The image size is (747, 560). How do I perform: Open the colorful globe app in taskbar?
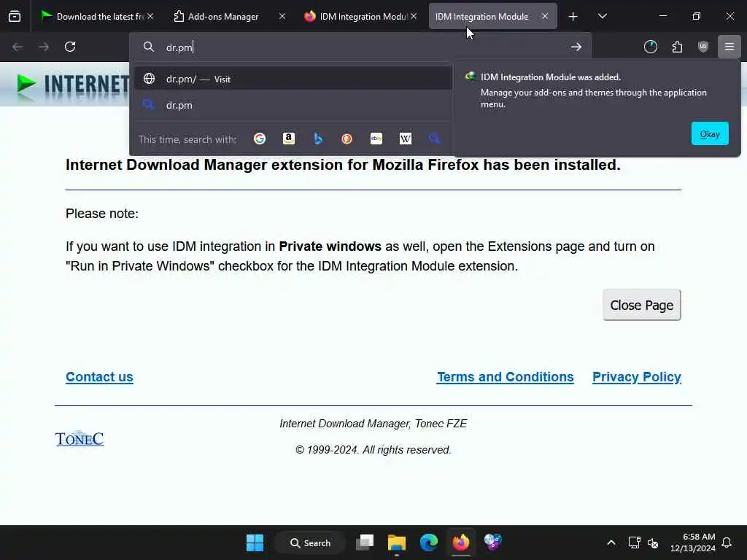492,542
